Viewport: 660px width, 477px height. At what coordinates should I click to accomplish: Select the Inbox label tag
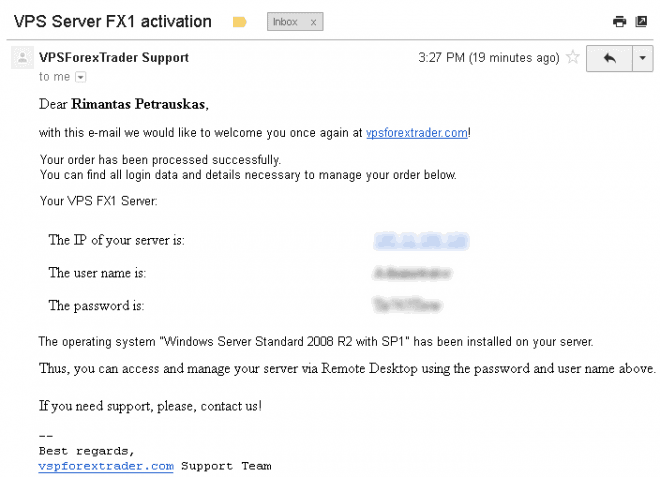pos(285,22)
